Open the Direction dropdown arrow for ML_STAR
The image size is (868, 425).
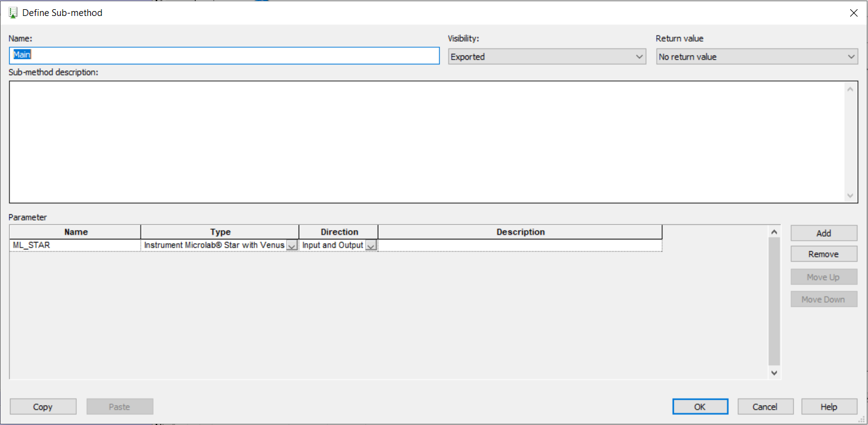pos(371,245)
